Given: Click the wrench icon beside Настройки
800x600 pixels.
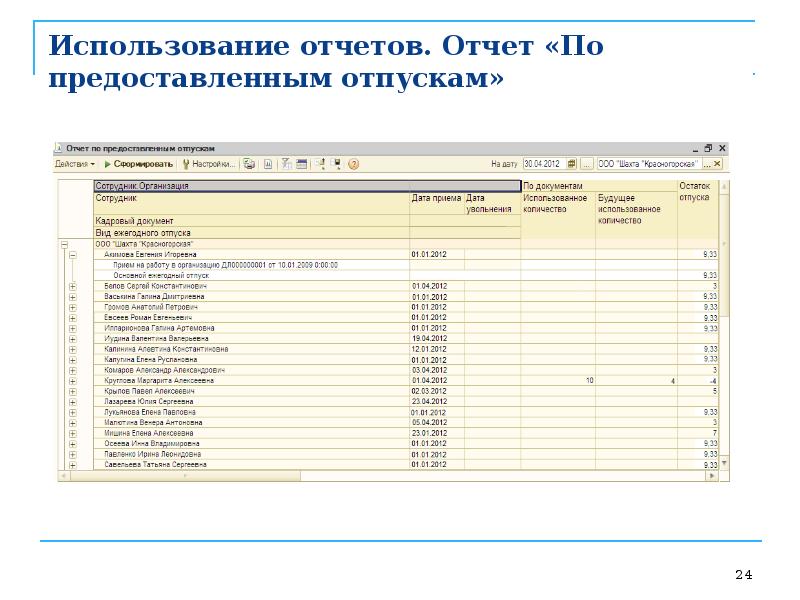Looking at the screenshot, I should point(186,163).
